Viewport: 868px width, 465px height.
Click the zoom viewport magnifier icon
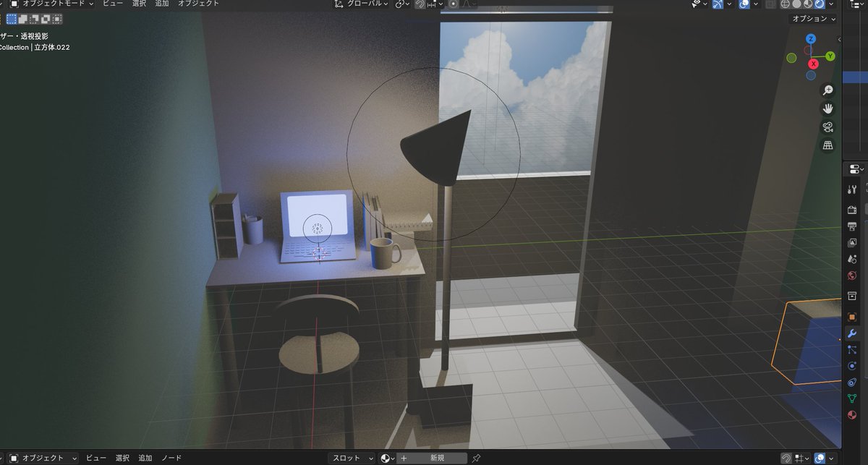828,90
